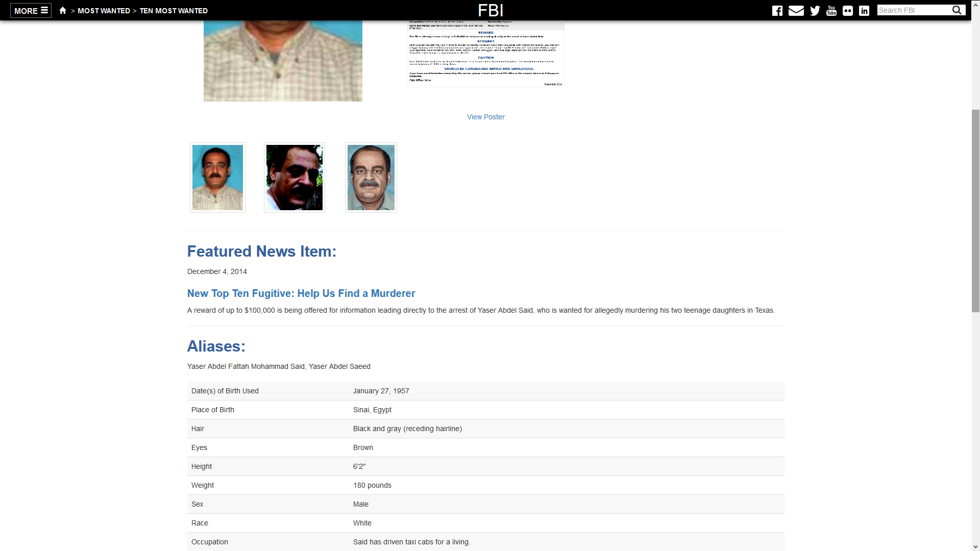Select the third age-progressed photo thumbnail

pos(371,178)
